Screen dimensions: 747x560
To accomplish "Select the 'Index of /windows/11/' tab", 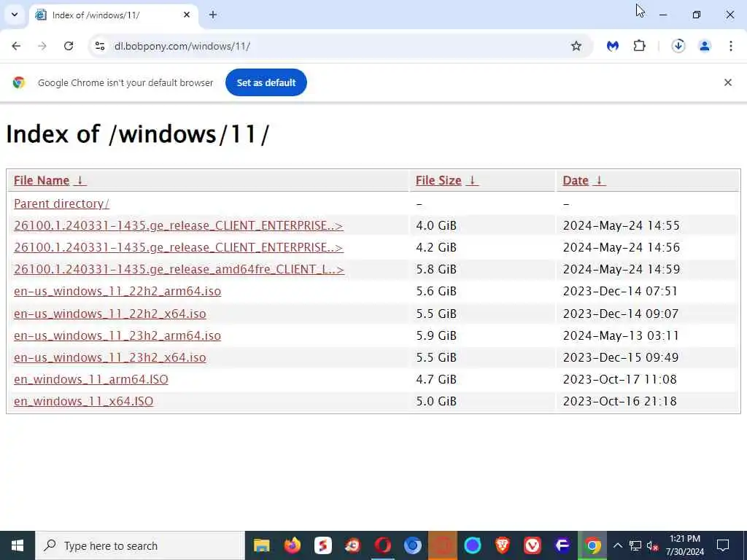I will [113, 15].
